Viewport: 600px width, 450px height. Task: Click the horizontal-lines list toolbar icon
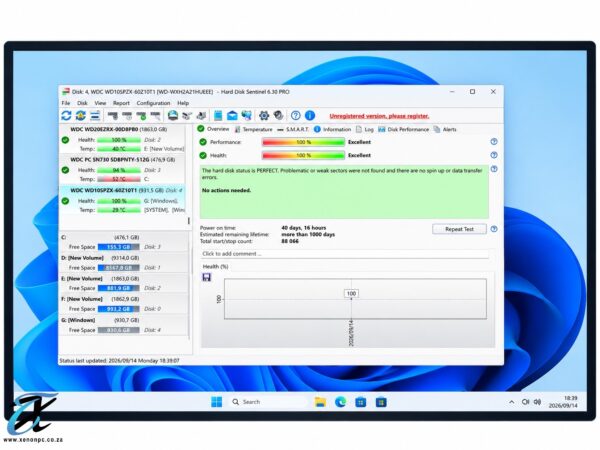(x=95, y=115)
